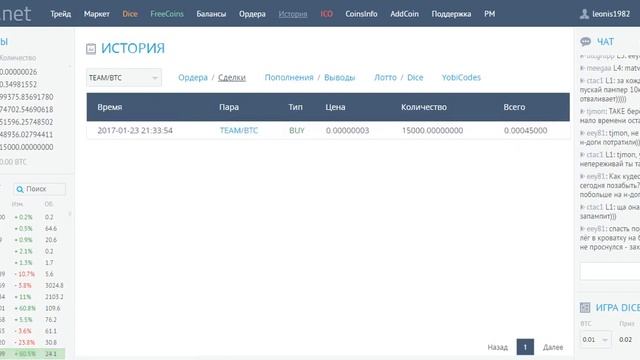The width and height of the screenshot is (640, 360).
Task: Click the 0.34981552 balance in sidebar
Action: click(18, 84)
